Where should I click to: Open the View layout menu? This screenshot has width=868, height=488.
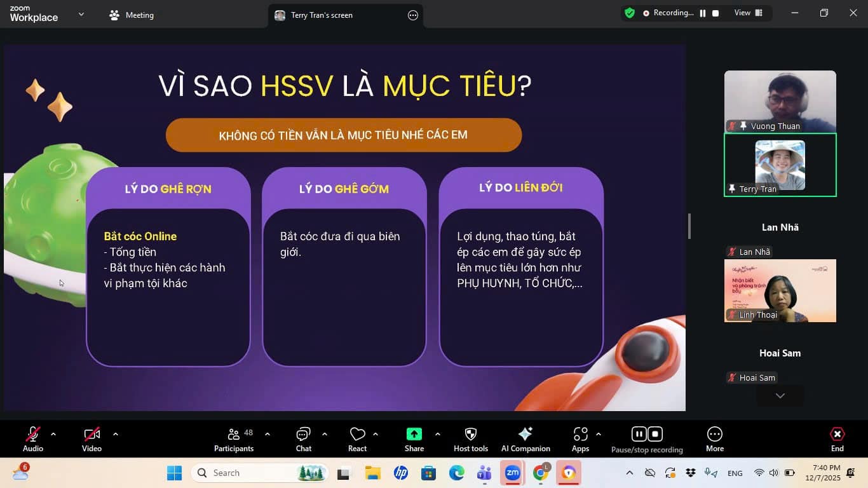click(748, 13)
